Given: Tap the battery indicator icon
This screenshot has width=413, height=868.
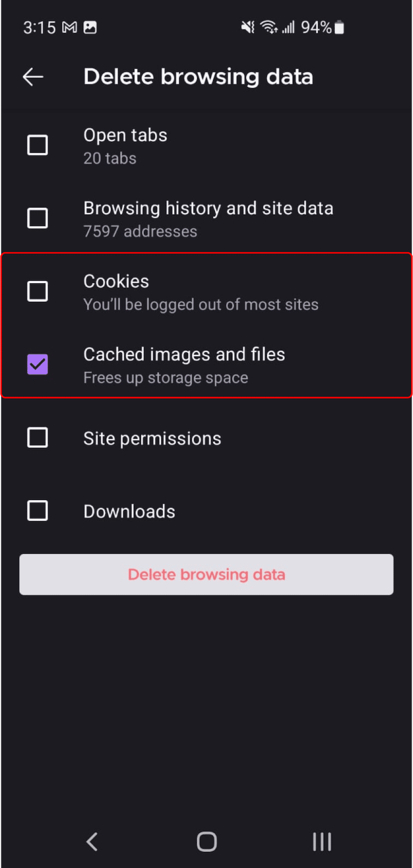Looking at the screenshot, I should 340,27.
